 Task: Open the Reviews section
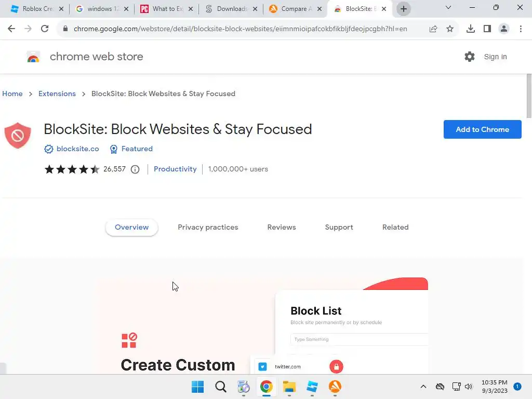(x=282, y=228)
